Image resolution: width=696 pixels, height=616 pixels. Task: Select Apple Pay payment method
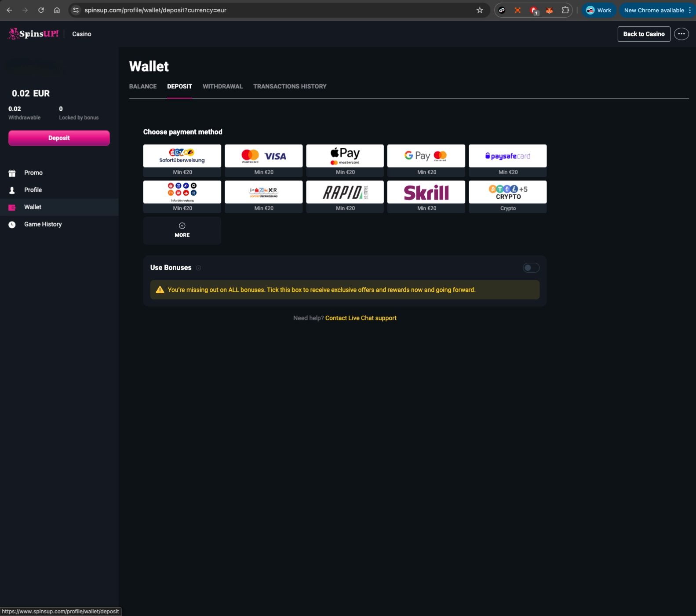pos(345,160)
